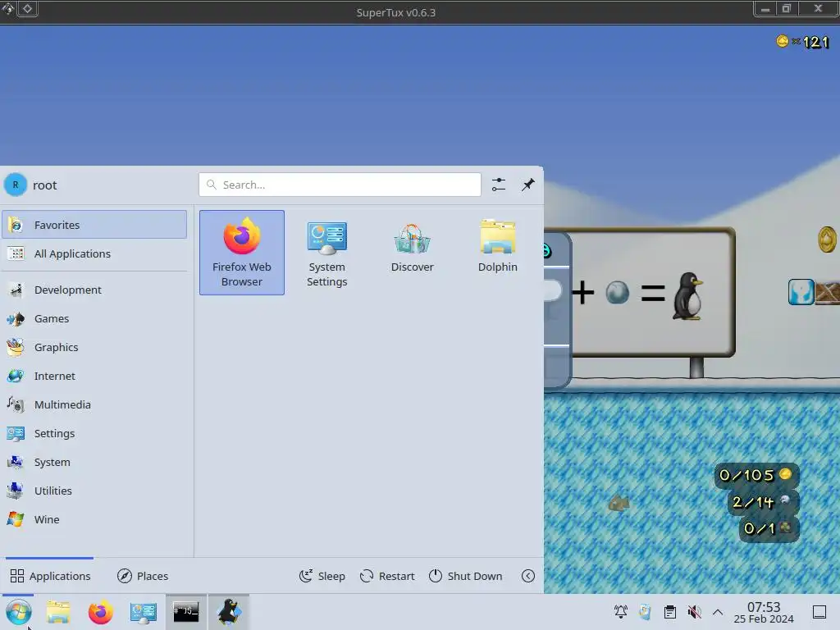This screenshot has width=840, height=630.
Task: Switch to the terminal window in taskbar
Action: coord(186,612)
